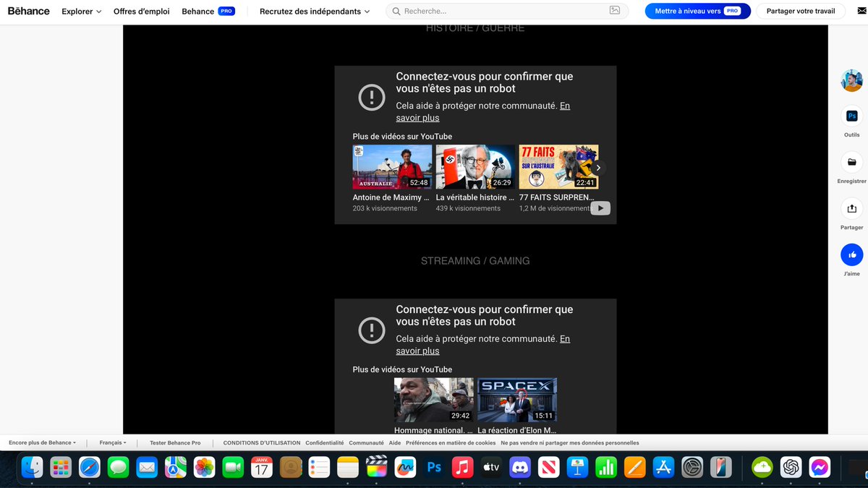Click Mettre à niveau vers PRO button
The height and width of the screenshot is (488, 868).
(697, 11)
